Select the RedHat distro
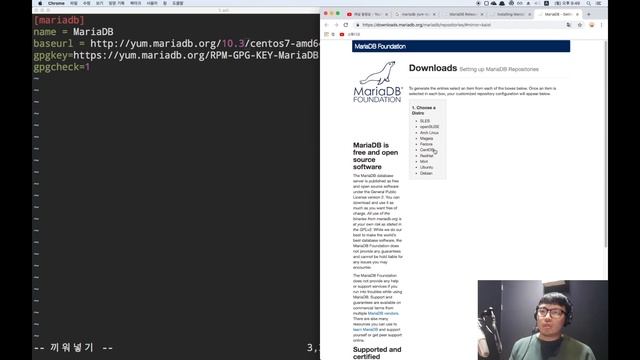 427,156
